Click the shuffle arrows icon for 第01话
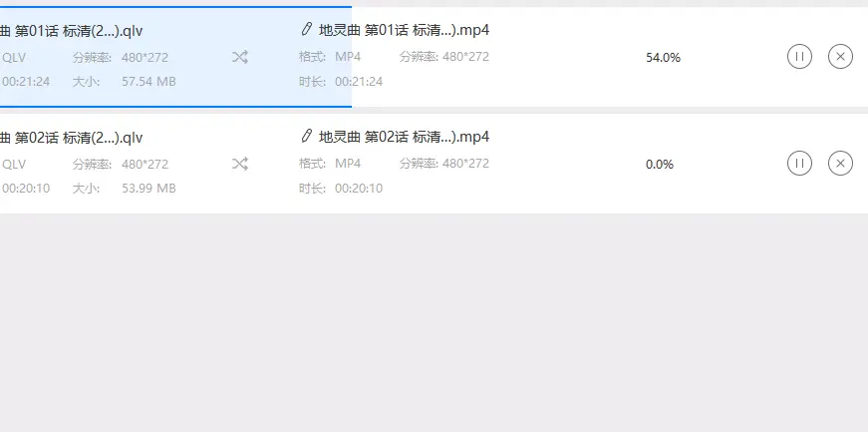 (240, 57)
